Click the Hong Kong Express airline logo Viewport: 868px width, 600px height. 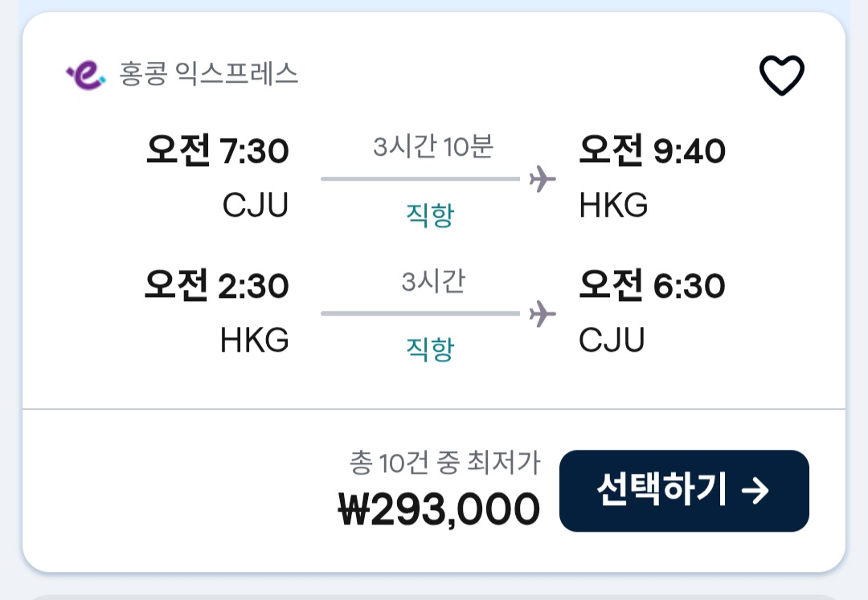[85, 76]
